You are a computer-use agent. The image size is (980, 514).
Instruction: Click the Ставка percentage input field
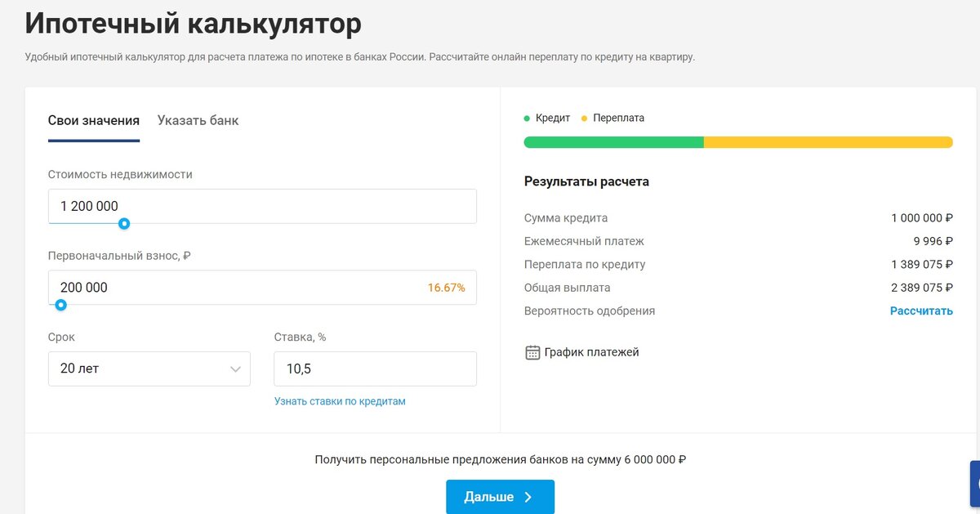tap(375, 369)
